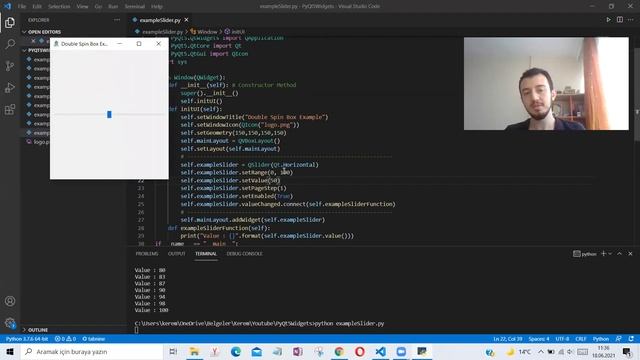Click slider handle in Double Spin Box window
This screenshot has width=640, height=360.
pyautogui.click(x=109, y=114)
